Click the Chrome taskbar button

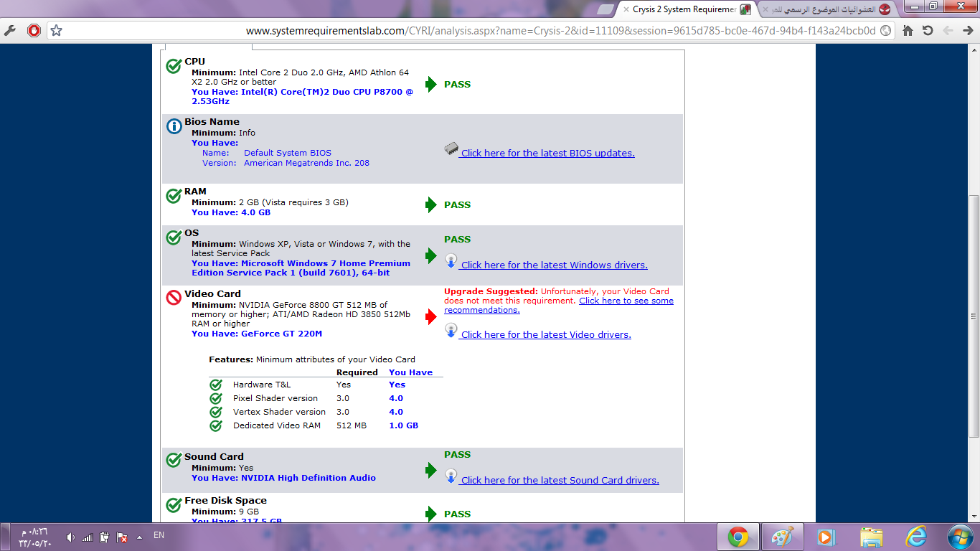click(x=738, y=537)
